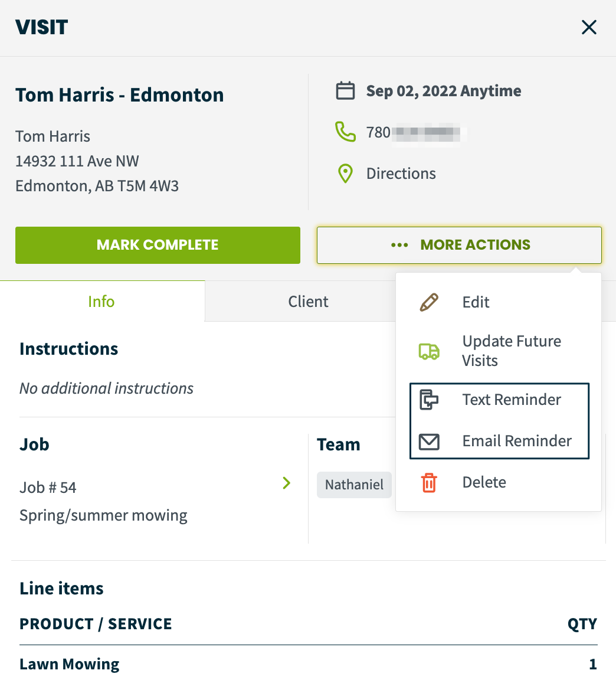Screen dimensions: 616x680
Task: Open the Job #54 chevron arrow
Action: 287,483
